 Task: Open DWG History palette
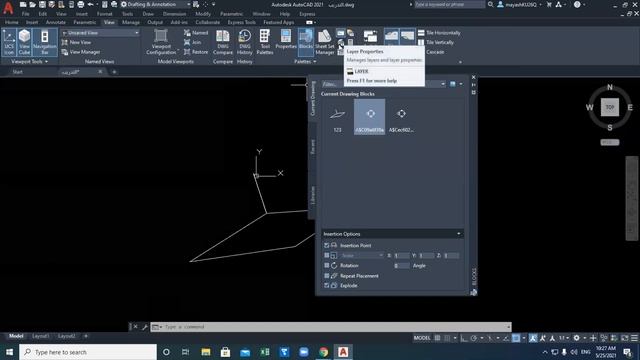coord(244,42)
